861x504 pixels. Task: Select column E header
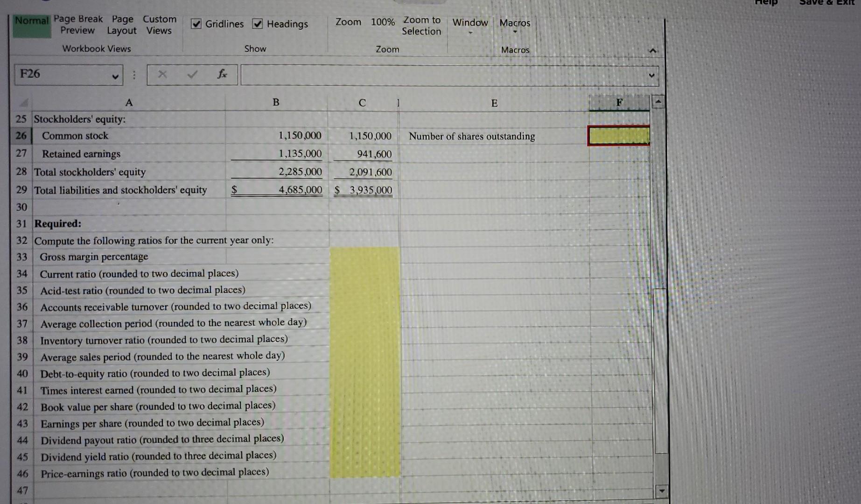[x=495, y=103]
